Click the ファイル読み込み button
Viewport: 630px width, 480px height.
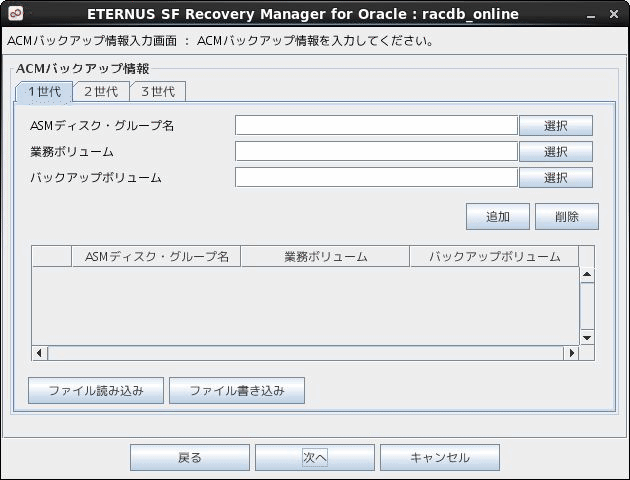(96, 390)
